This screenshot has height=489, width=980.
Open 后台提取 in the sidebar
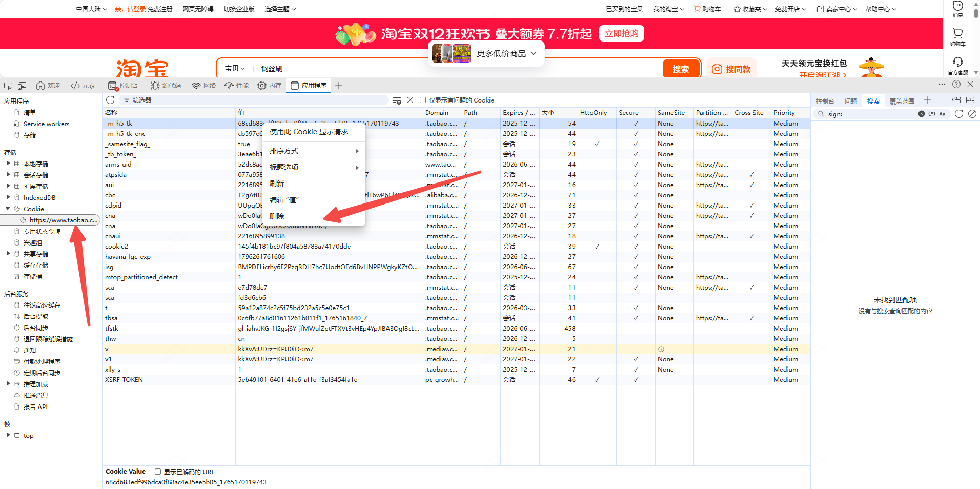(x=36, y=316)
